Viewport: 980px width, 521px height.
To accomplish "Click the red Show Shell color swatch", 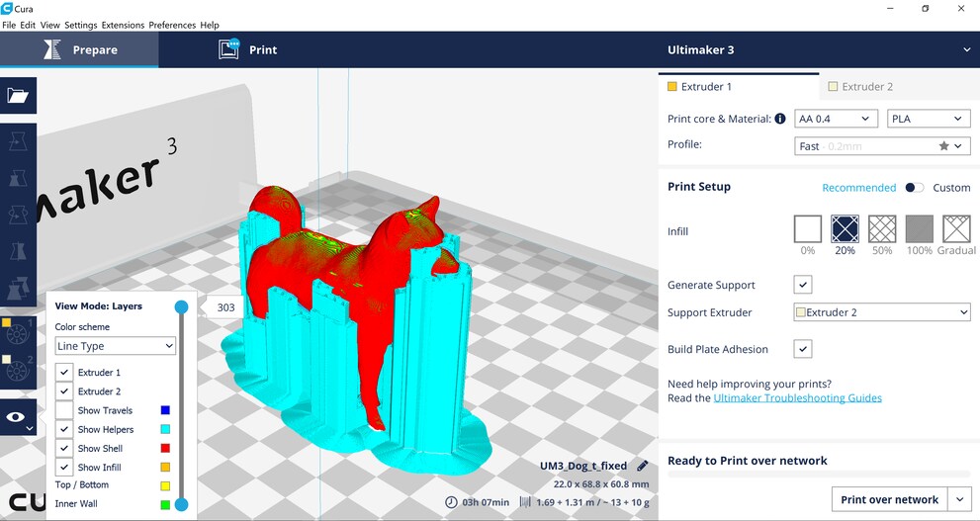I will point(165,448).
